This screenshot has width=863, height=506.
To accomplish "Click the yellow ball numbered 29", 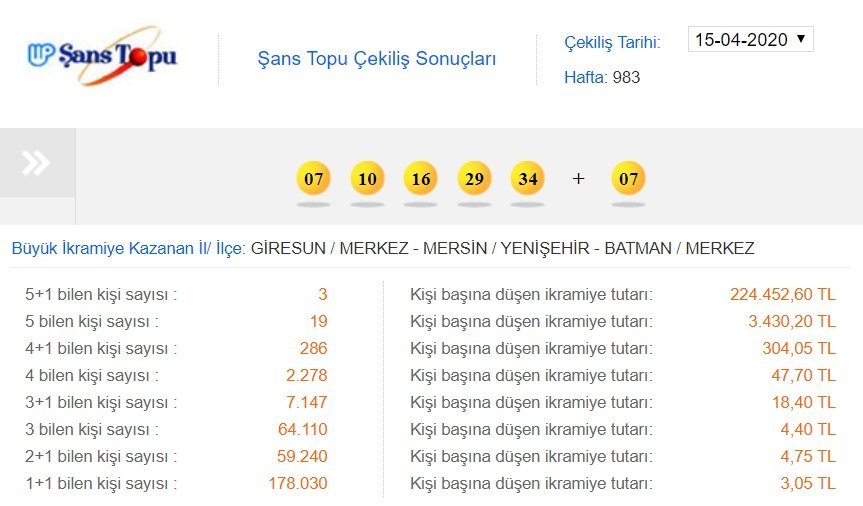I will coord(474,178).
